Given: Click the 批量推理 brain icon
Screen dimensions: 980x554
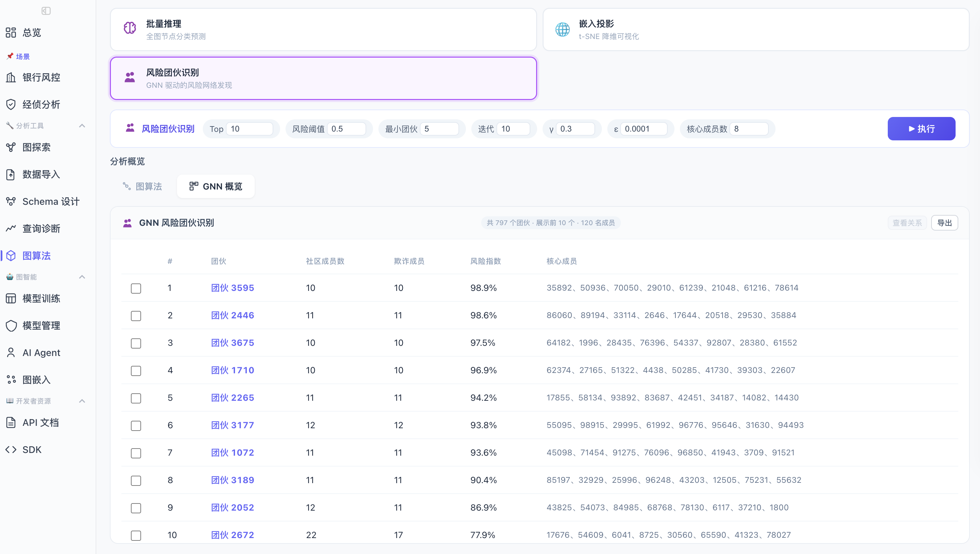Looking at the screenshot, I should 130,28.
